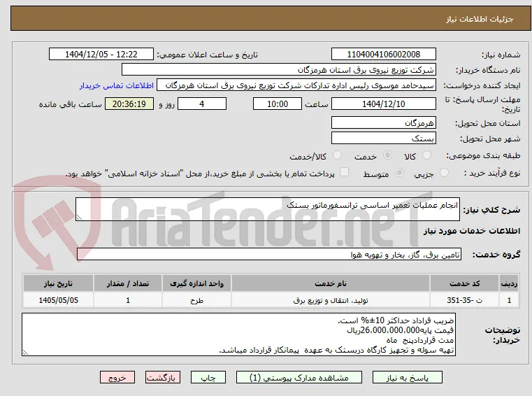The height and width of the screenshot is (396, 532).
Task: Click the پاسخ به نیاز button
Action: click(407, 377)
